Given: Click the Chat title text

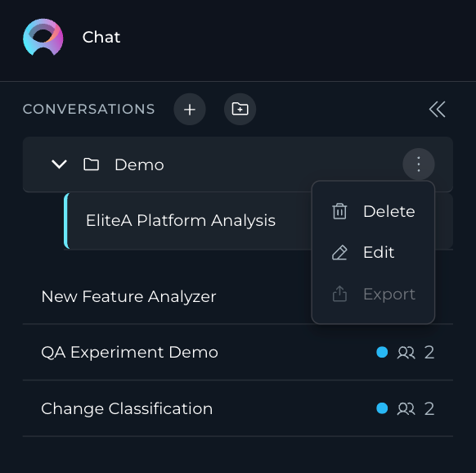Looking at the screenshot, I should (101, 38).
